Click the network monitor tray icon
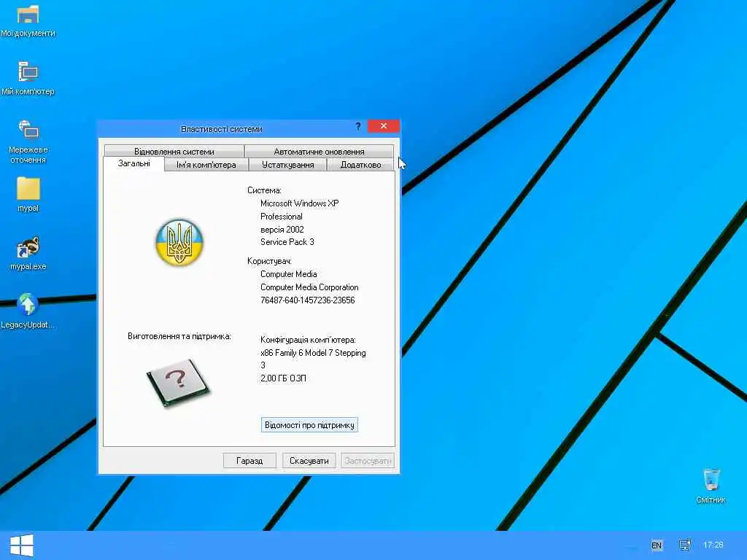Viewport: 747px width, 560px height. [685, 545]
